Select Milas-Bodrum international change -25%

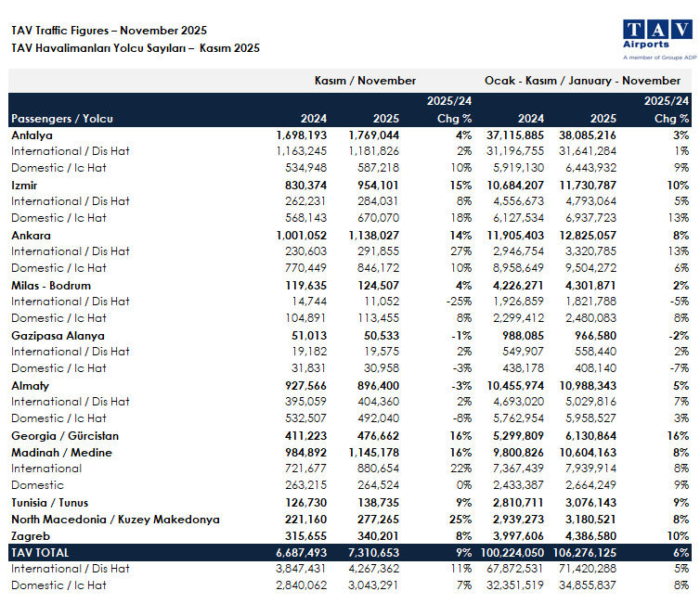pos(459,302)
